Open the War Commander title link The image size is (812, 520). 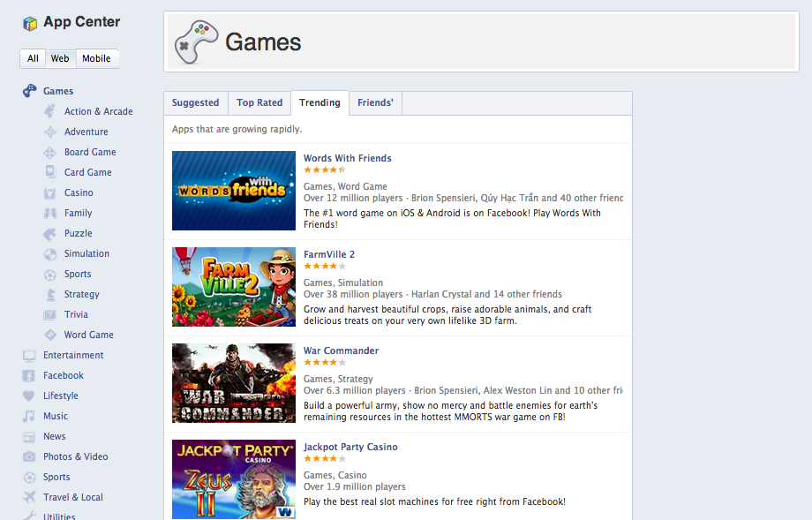pos(342,350)
